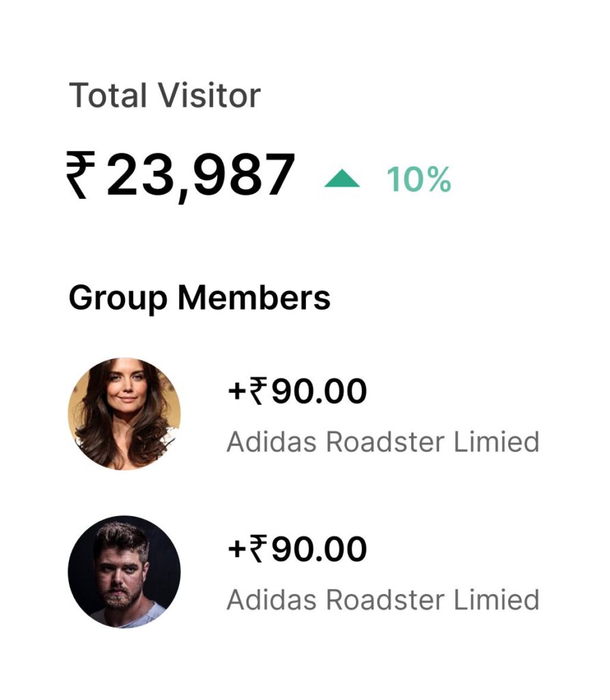Click the 23,987 total figure
Screen dimensions: 610x700
pyautogui.click(x=201, y=174)
